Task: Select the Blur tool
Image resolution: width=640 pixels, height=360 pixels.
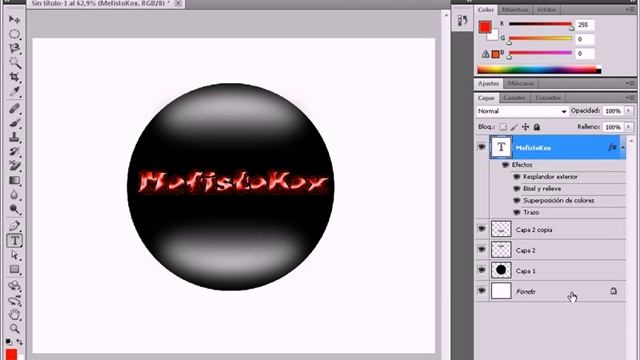Action: point(14,195)
